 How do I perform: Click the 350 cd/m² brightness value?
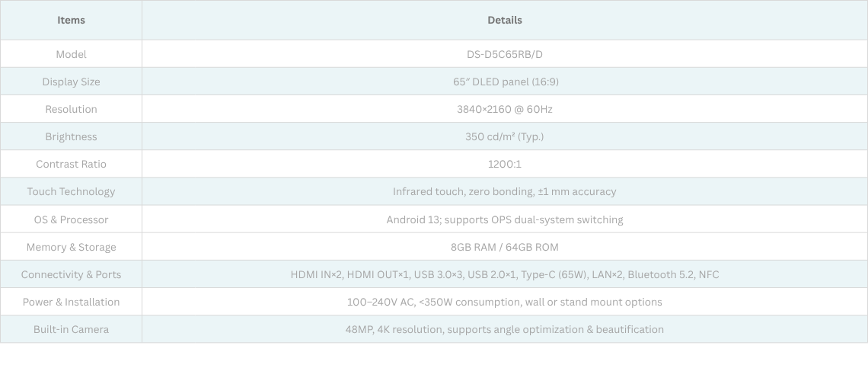point(505,136)
